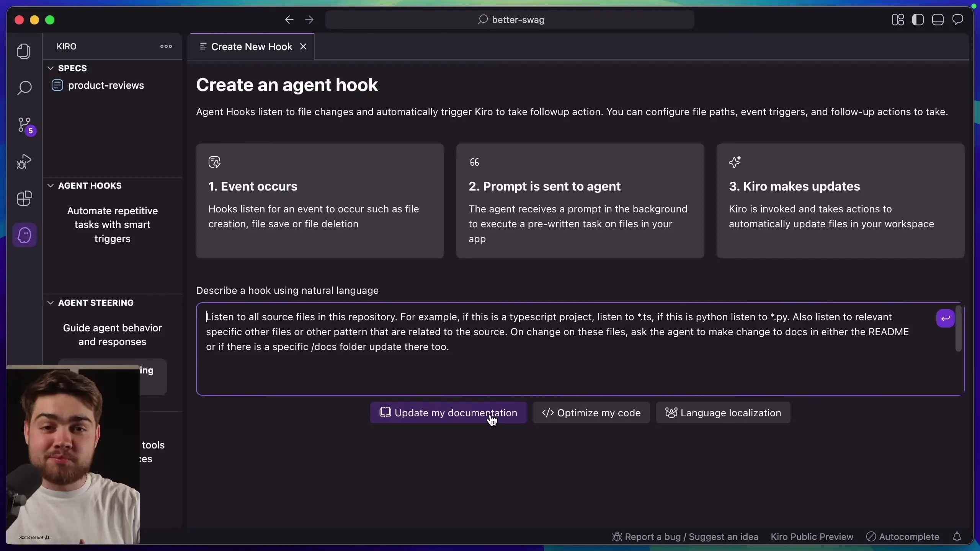980x551 pixels.
Task: Go forward with the right arrow
Action: coord(309,20)
